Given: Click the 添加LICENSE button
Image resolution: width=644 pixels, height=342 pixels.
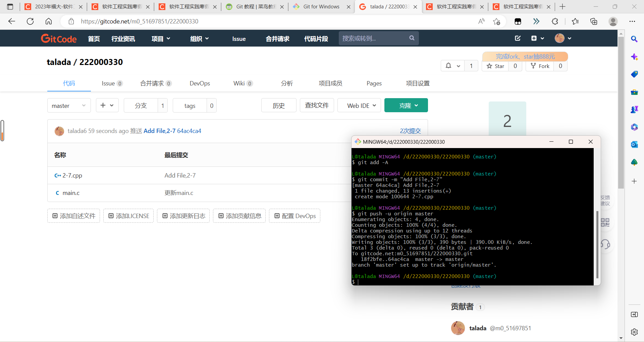Looking at the screenshot, I should [128, 216].
